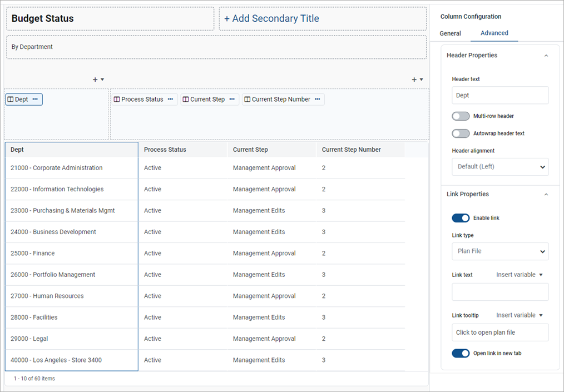Open the Dept column ellipsis menu
The width and height of the screenshot is (564, 392).
(35, 100)
